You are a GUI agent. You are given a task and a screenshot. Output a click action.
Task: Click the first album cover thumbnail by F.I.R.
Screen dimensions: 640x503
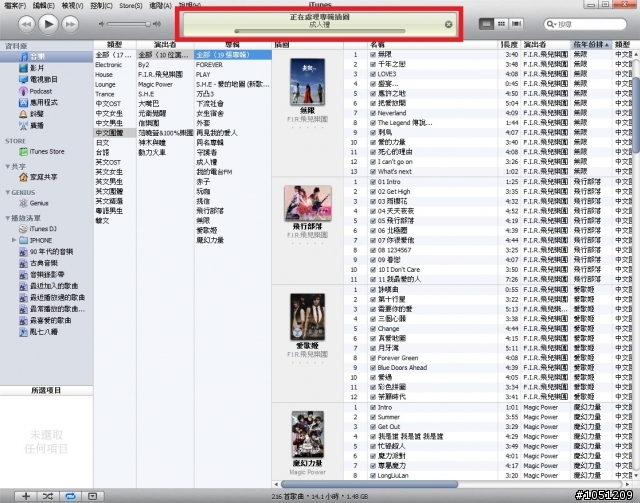click(307, 82)
